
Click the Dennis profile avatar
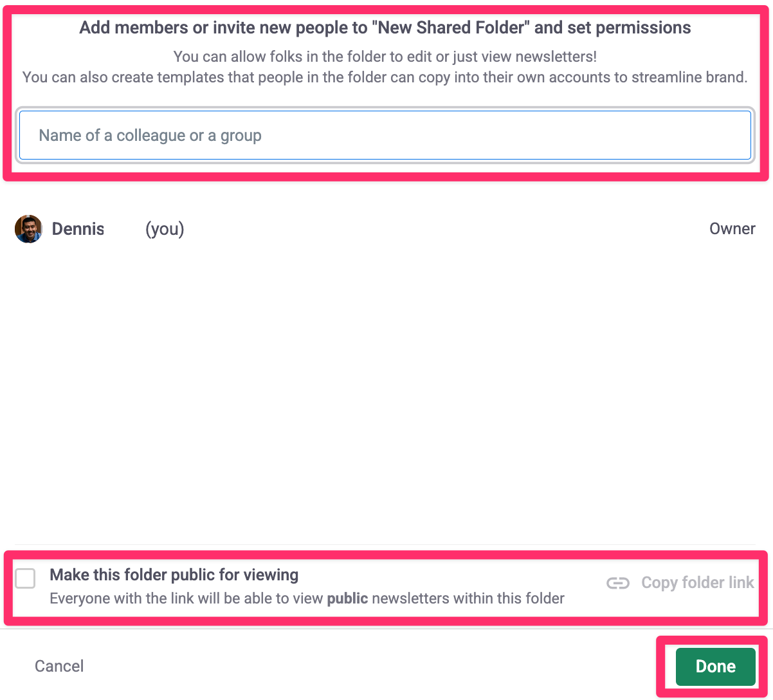point(28,229)
